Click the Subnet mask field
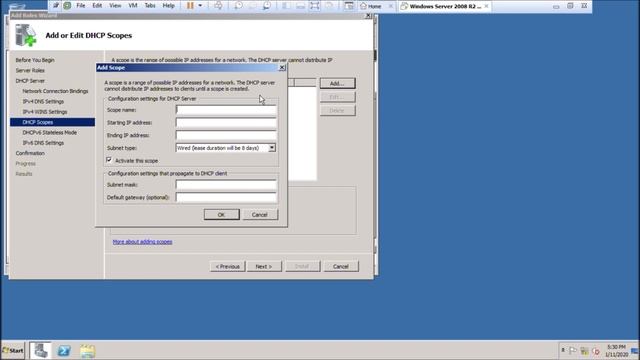The image size is (640, 360). 226,184
